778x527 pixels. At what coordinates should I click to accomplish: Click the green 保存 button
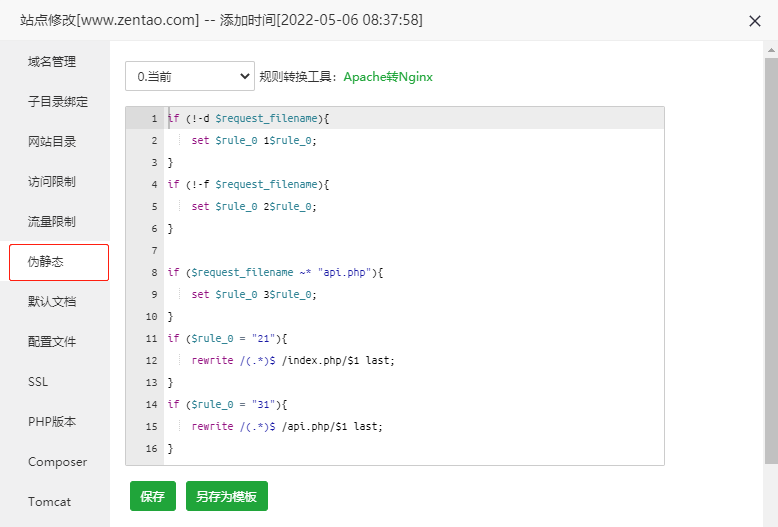tap(152, 496)
